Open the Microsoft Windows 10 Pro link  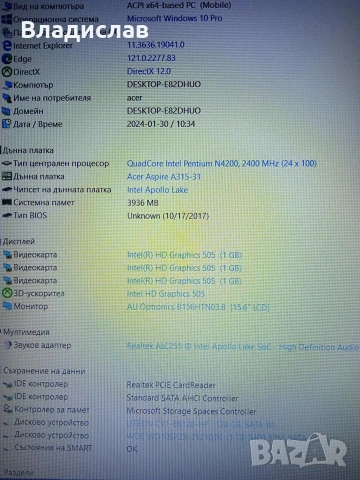click(174, 18)
